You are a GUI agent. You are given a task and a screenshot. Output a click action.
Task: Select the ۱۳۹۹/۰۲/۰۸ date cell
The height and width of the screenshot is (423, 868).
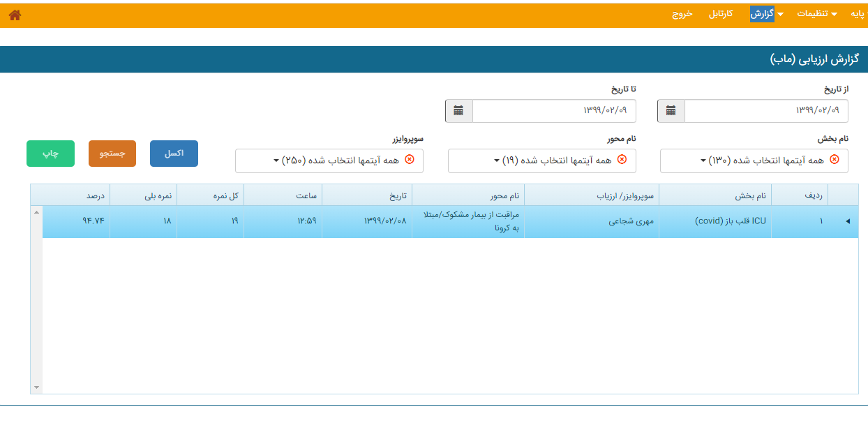(367, 222)
